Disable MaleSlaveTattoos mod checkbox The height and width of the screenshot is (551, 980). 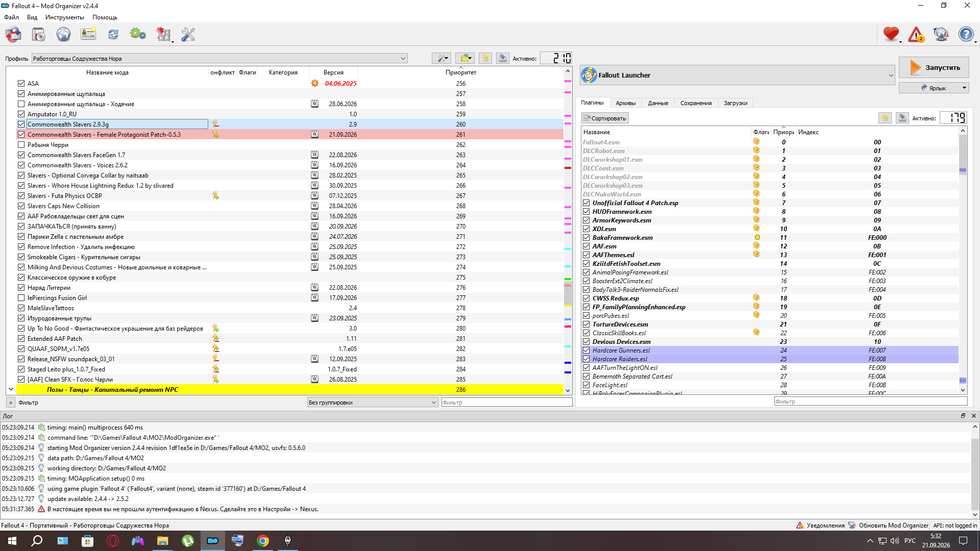click(21, 308)
